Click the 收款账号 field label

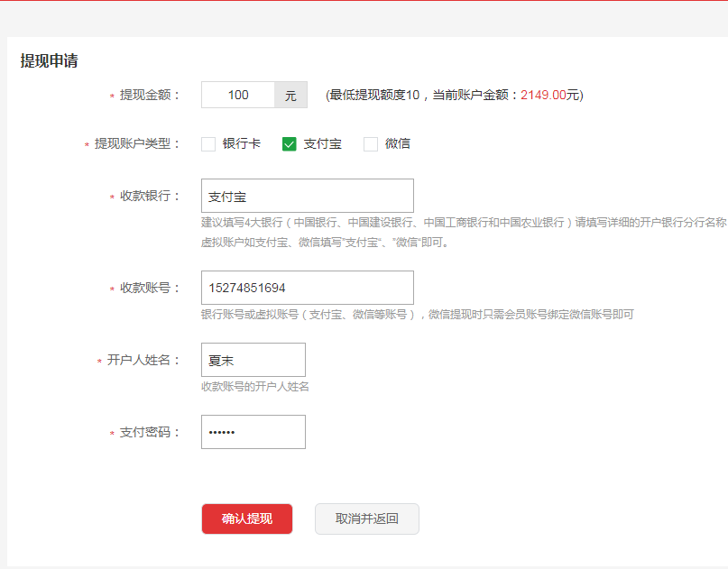tap(150, 288)
